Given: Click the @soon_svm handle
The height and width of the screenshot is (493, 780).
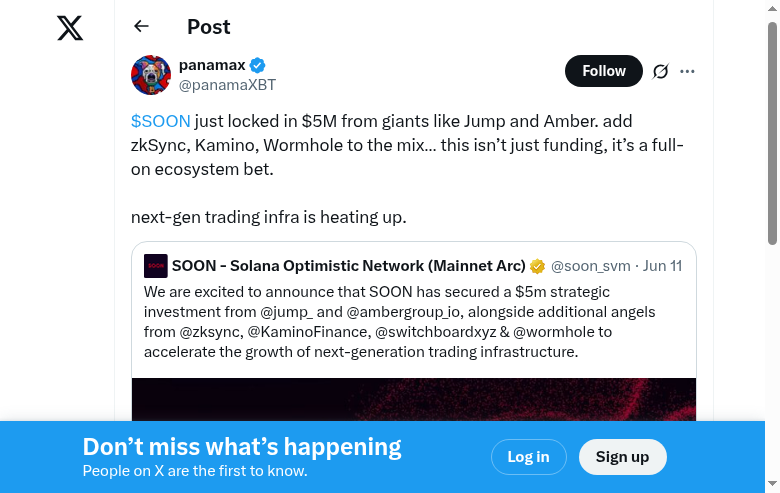Looking at the screenshot, I should (x=591, y=266).
